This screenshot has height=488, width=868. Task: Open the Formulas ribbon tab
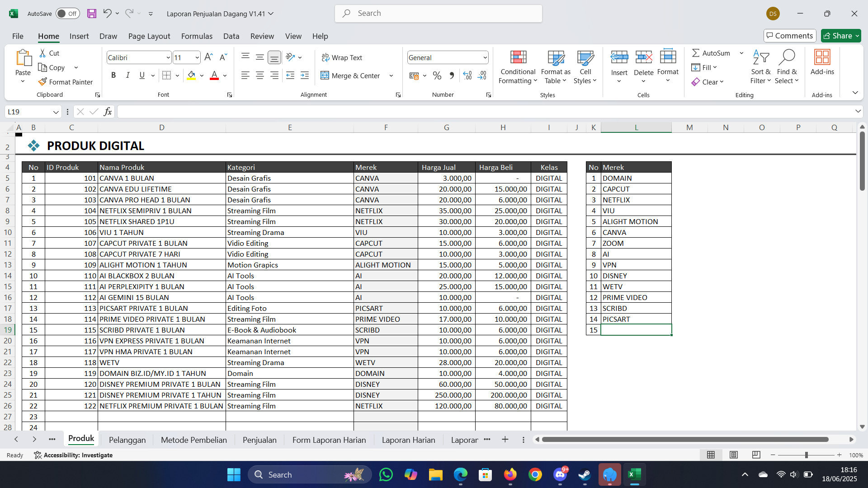[196, 36]
